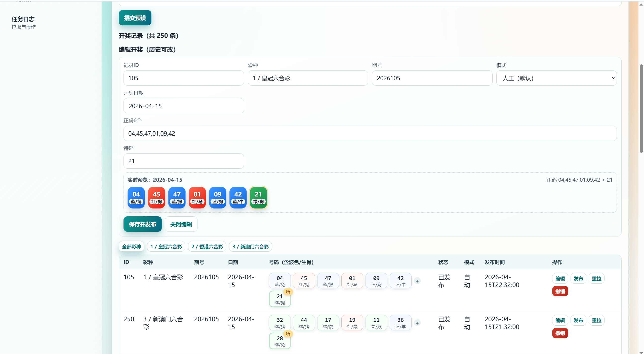Click number chip 45 红/狗 in row 105

(304, 281)
